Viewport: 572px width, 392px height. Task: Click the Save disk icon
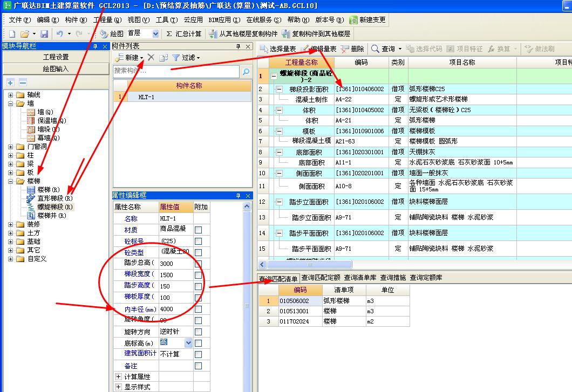[44, 34]
